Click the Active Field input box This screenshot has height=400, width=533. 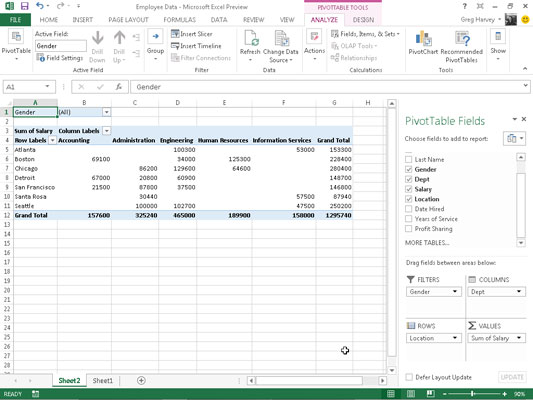tap(61, 46)
